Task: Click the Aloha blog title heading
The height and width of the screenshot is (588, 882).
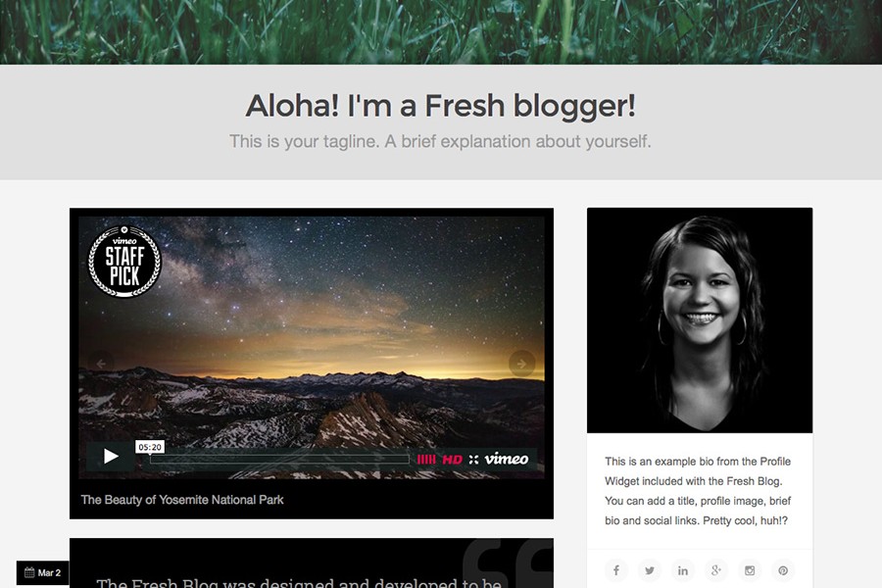Action: [440, 106]
